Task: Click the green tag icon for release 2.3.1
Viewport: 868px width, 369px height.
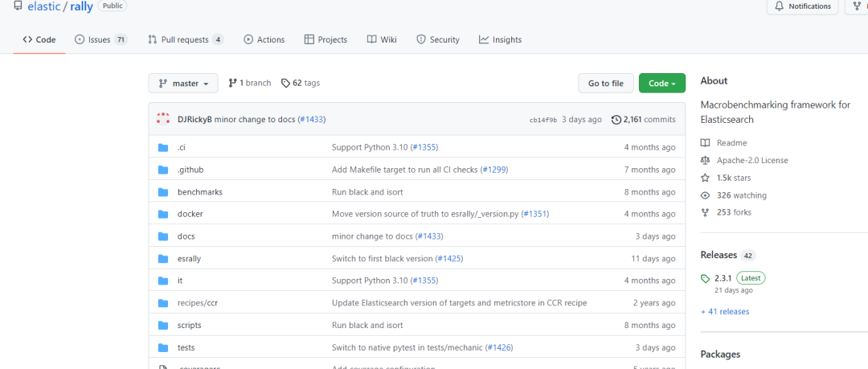Action: pyautogui.click(x=706, y=278)
